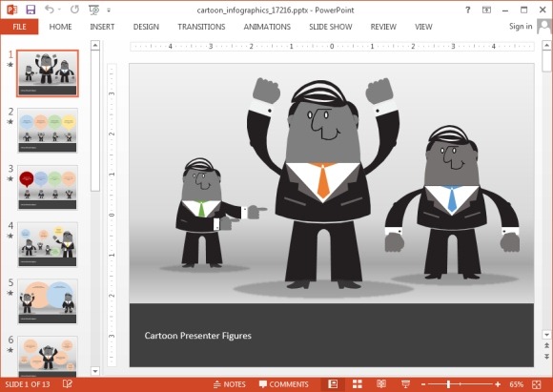This screenshot has width=553, height=392.
Task: Toggle the Comments pane
Action: [x=283, y=384]
